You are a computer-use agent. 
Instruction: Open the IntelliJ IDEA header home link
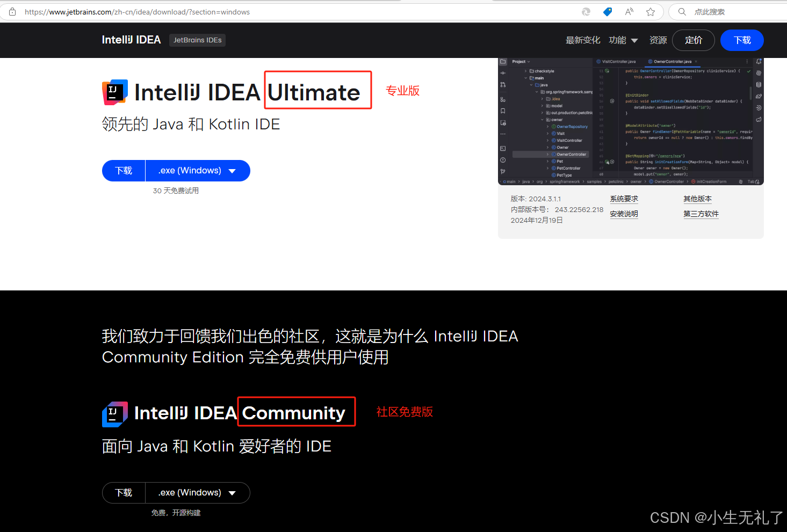(x=131, y=40)
